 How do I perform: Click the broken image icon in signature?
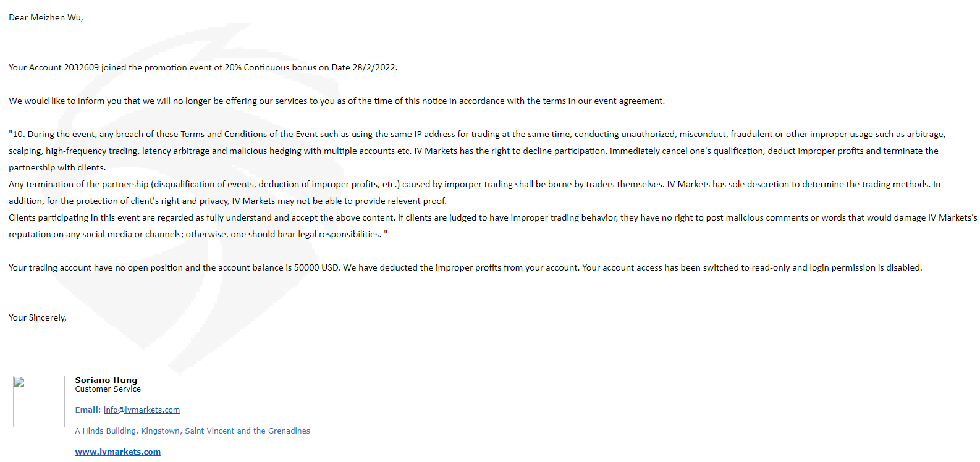click(x=19, y=382)
